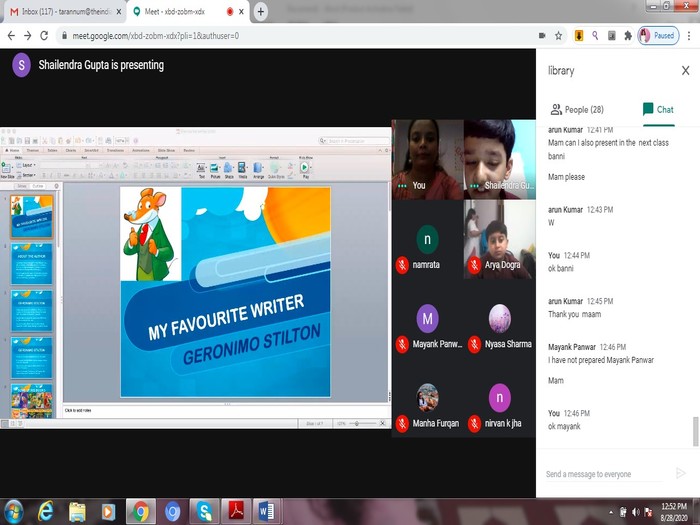Image resolution: width=700 pixels, height=525 pixels.
Task: Expand the arrow beside the Play button
Action: [x=311, y=168]
